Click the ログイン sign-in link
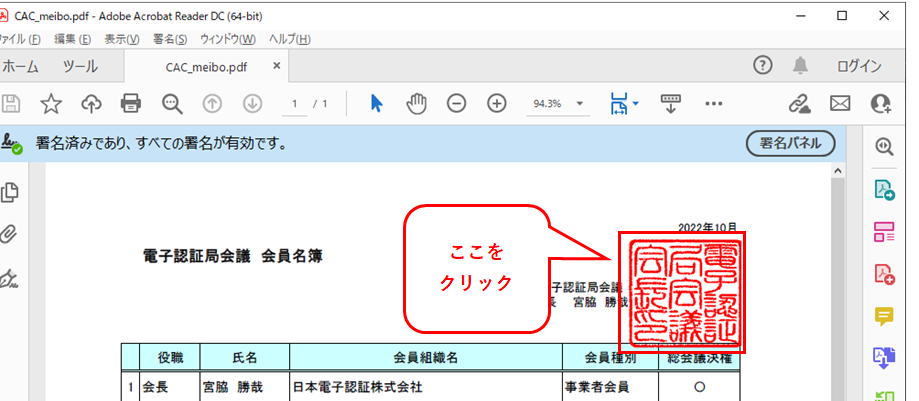The image size is (919, 401). pos(858,67)
